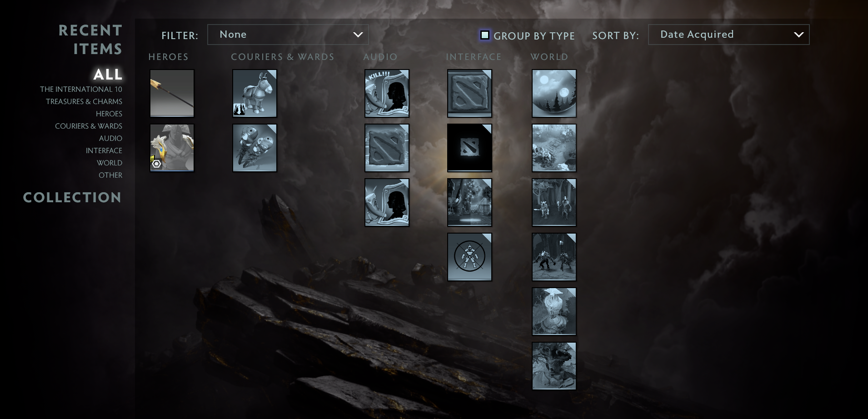Select the armored hero with gem badge
The width and height of the screenshot is (868, 419).
click(x=172, y=148)
